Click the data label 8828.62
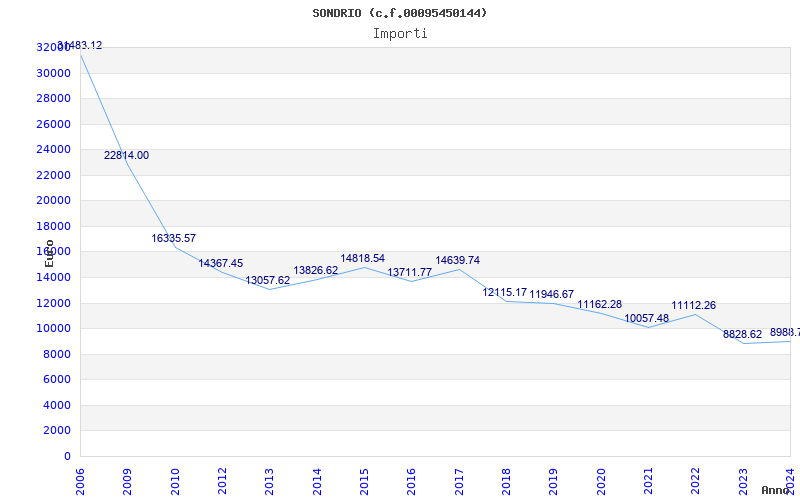The width and height of the screenshot is (800, 500). tap(742, 334)
